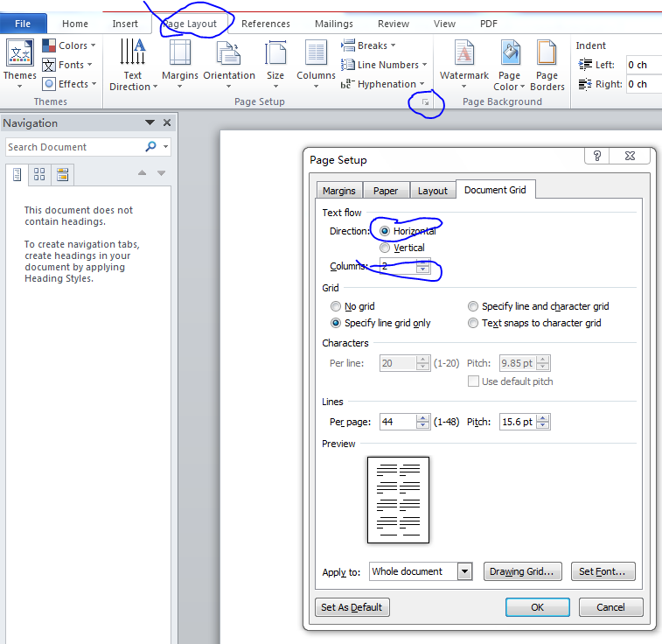Open Text Direction options
Screen dimensions: 662x644
pyautogui.click(x=133, y=65)
